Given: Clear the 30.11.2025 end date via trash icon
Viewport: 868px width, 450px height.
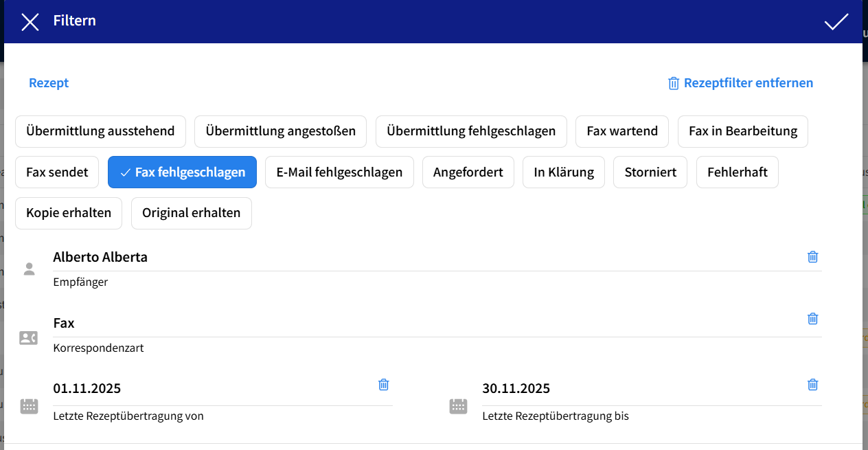Looking at the screenshot, I should (x=812, y=385).
